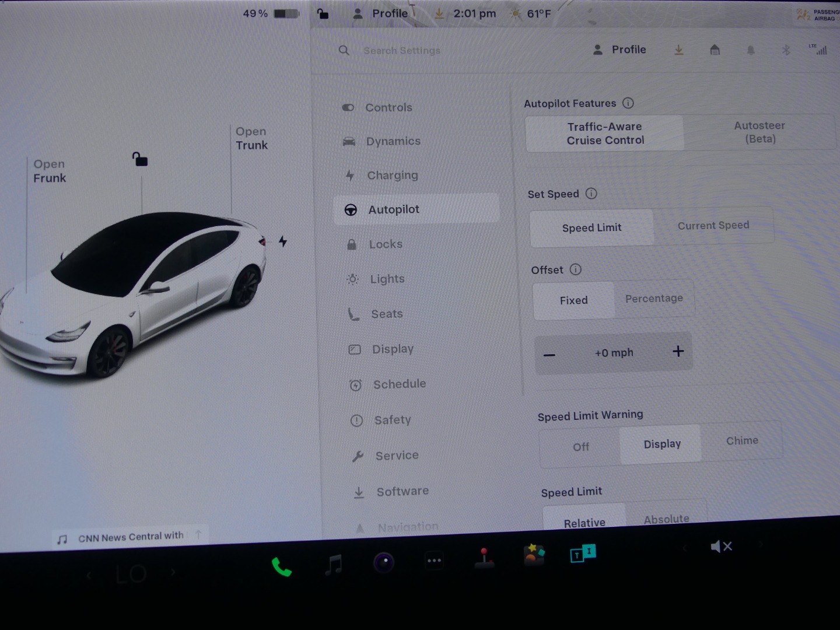
Task: Tap the HomeLink garage icon
Action: click(715, 50)
